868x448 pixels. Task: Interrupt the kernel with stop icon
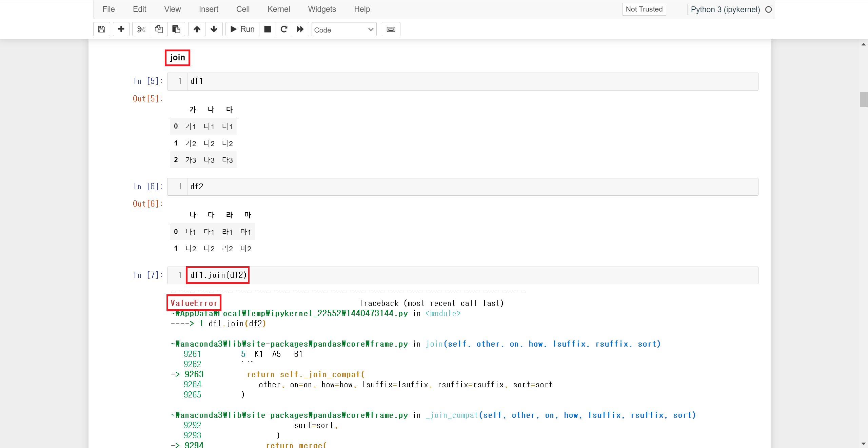coord(268,29)
